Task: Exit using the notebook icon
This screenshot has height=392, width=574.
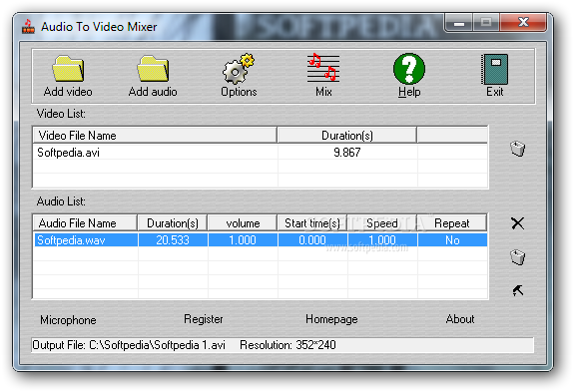Action: click(494, 69)
